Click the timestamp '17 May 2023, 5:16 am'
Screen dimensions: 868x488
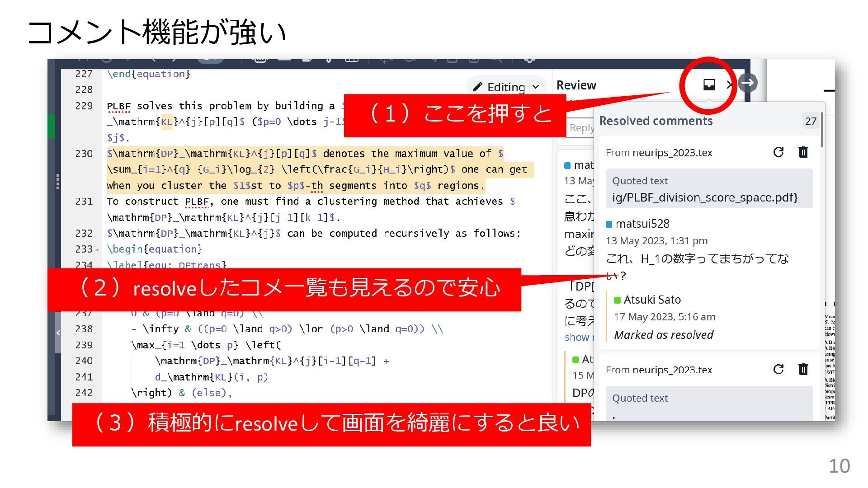tap(664, 317)
